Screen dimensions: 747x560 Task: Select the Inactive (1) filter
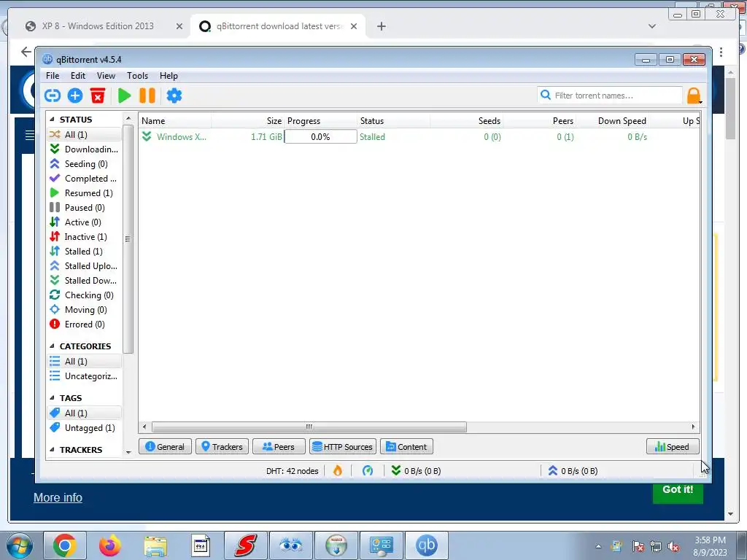coord(85,237)
